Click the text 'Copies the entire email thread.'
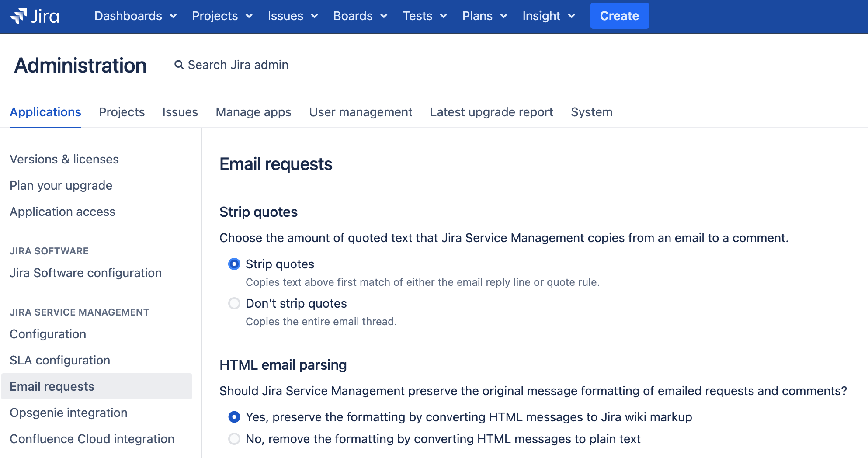868x458 pixels. coord(321,322)
